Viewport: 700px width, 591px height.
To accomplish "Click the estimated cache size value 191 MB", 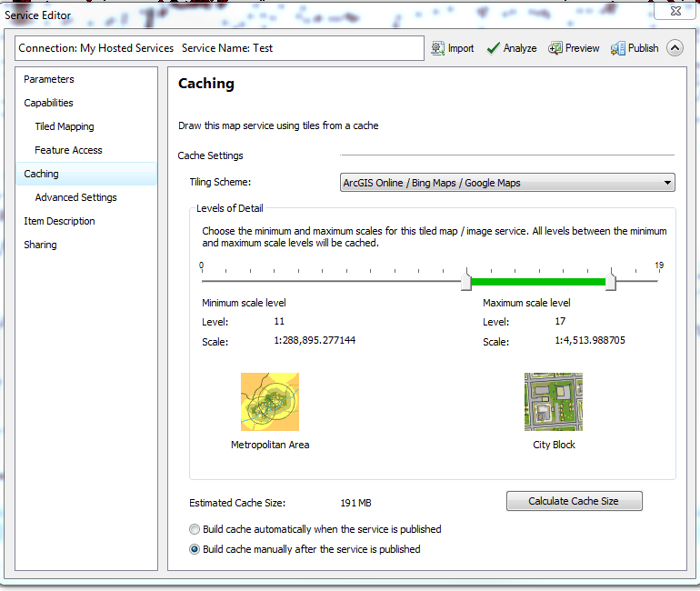I will 355,503.
